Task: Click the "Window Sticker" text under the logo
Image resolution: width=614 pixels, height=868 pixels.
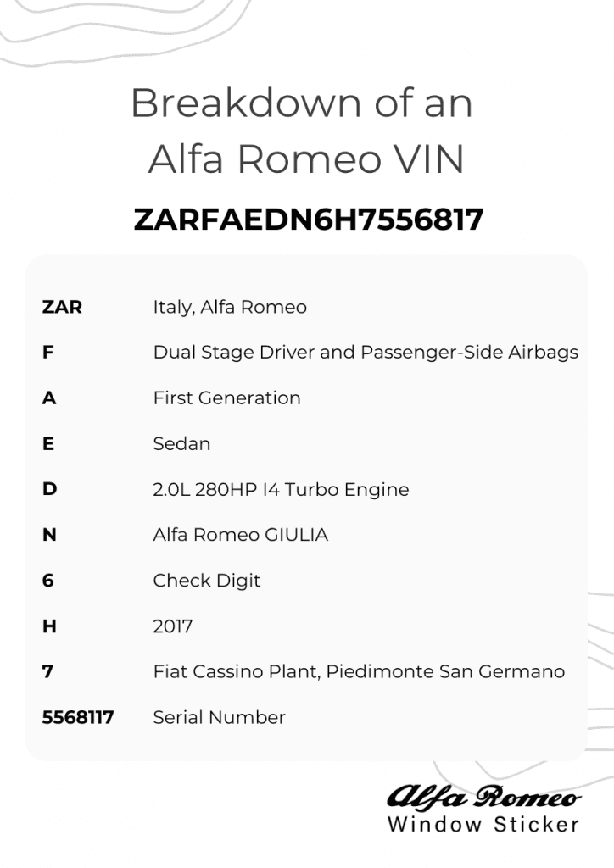Action: pos(483,825)
